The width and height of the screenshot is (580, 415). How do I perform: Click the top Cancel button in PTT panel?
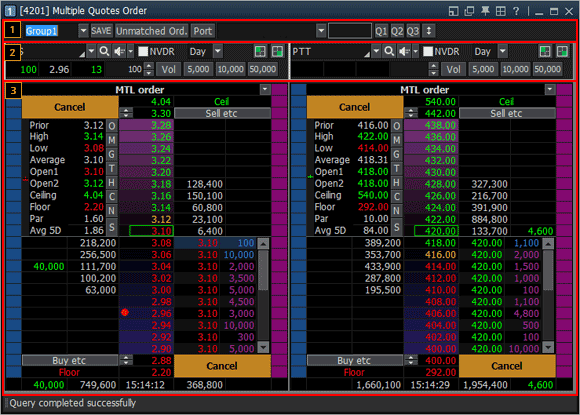(355, 107)
